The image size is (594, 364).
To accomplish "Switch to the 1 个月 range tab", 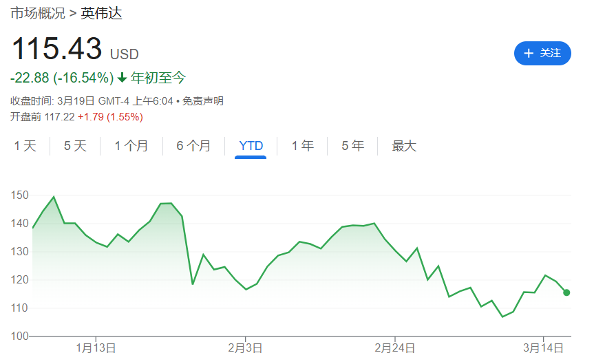I will tap(131, 146).
